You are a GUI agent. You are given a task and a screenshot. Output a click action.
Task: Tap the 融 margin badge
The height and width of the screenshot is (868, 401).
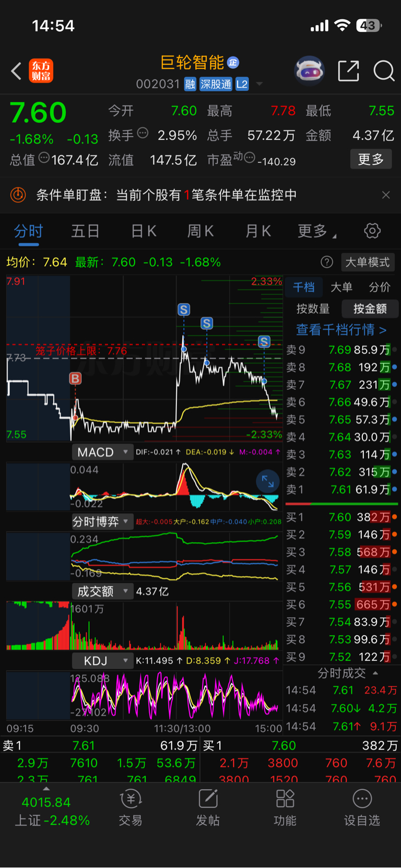[190, 84]
